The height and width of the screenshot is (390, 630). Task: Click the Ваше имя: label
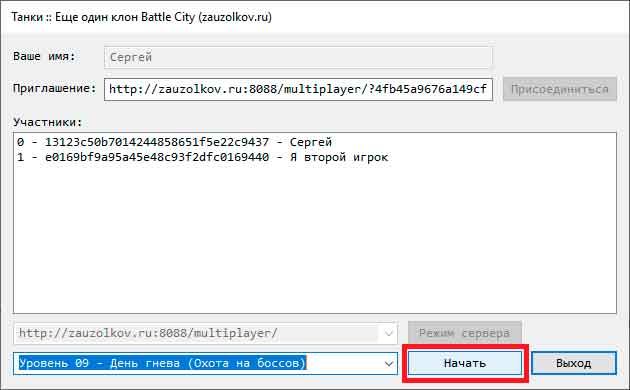pos(44,56)
